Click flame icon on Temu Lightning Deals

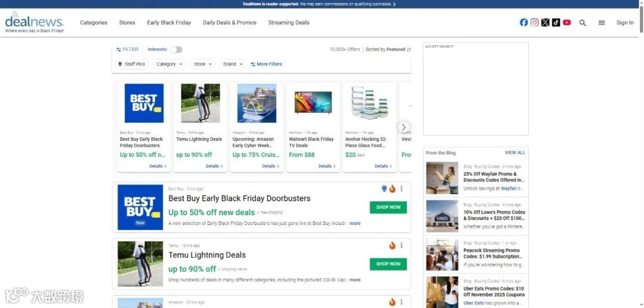pos(392,245)
